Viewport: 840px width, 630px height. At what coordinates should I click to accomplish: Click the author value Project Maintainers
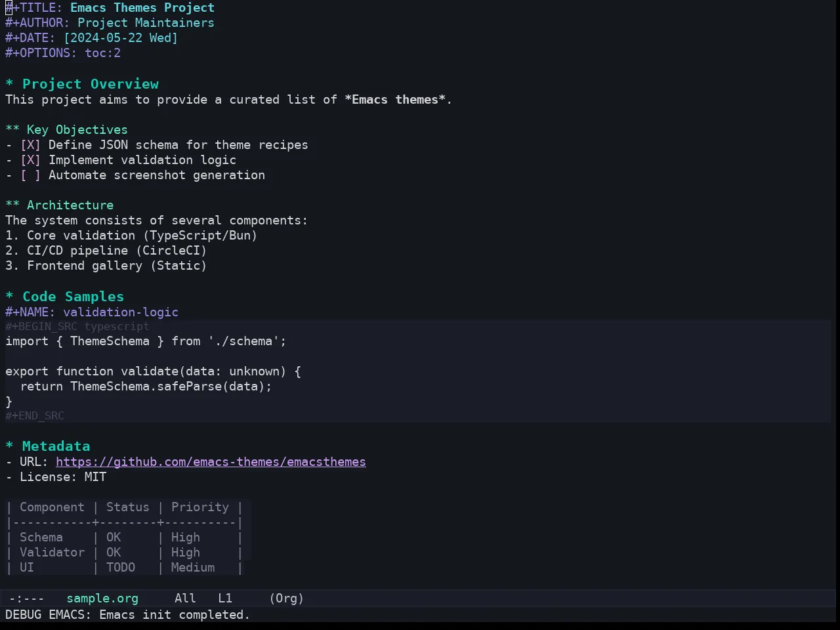point(146,23)
